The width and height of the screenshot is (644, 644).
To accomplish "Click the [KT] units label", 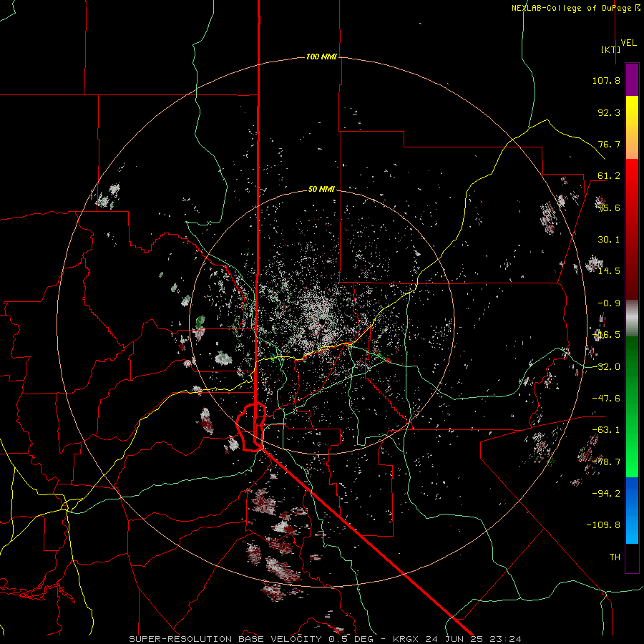I will point(610,49).
